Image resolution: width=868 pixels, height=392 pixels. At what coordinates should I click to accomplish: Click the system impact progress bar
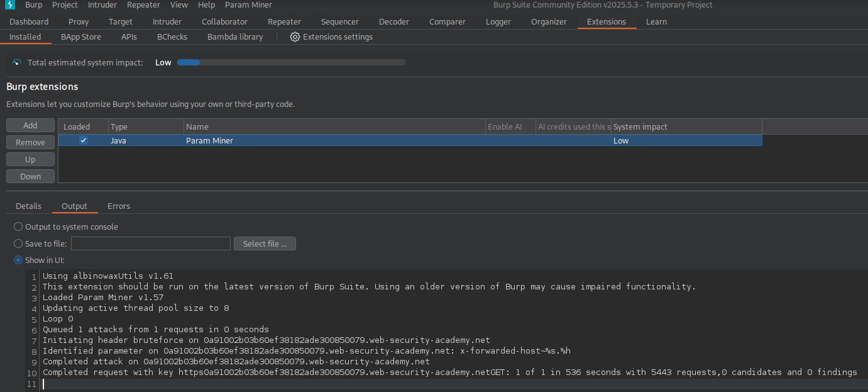(292, 63)
